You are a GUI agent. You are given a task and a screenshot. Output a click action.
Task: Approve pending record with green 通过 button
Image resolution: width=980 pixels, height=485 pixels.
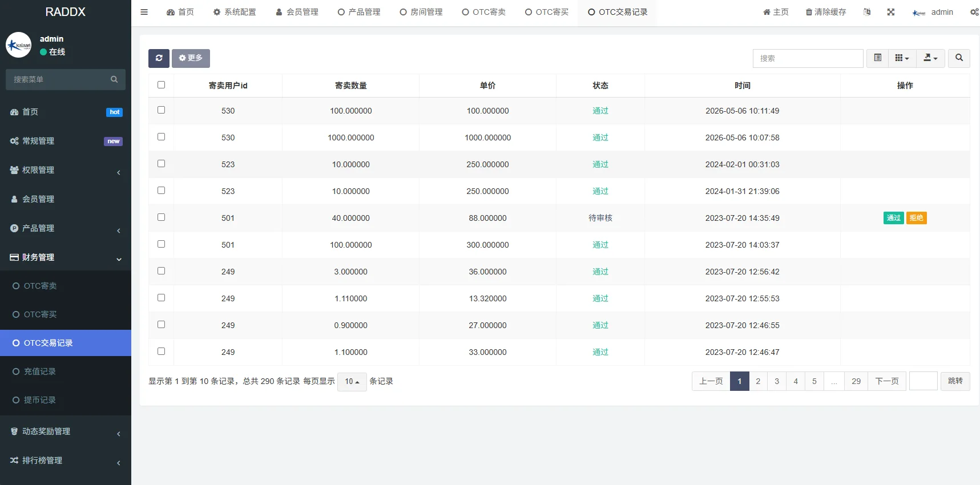894,218
